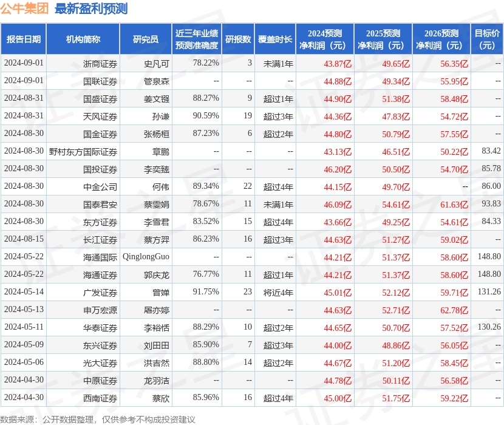Click target price 130.26
Viewport: 504px width, 425px height.
coord(489,327)
